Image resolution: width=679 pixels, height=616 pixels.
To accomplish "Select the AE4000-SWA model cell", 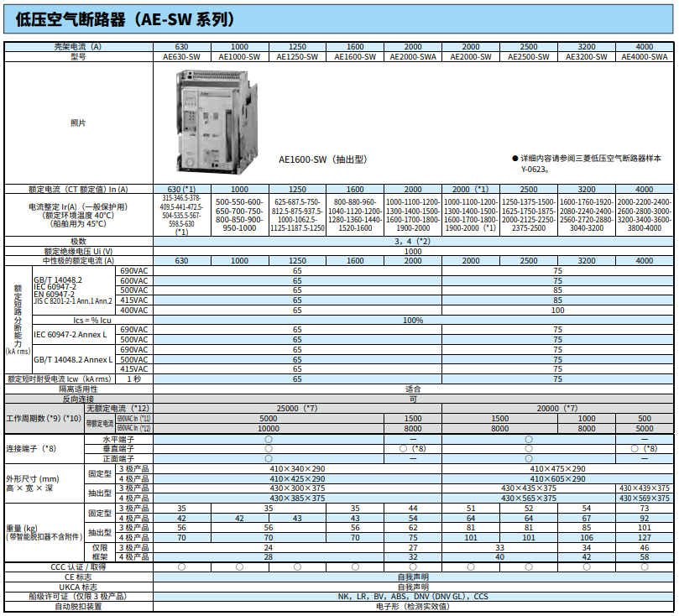I will click(645, 57).
